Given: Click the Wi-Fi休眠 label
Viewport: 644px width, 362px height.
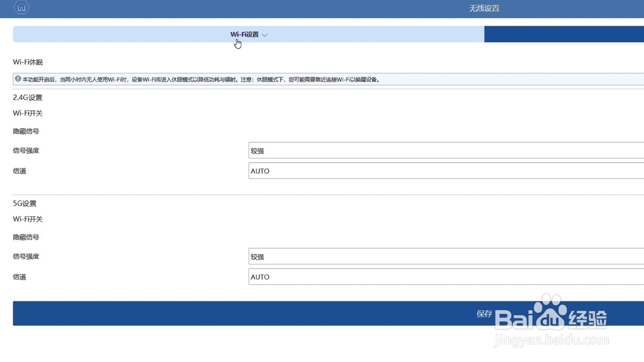Looking at the screenshot, I should [x=28, y=62].
